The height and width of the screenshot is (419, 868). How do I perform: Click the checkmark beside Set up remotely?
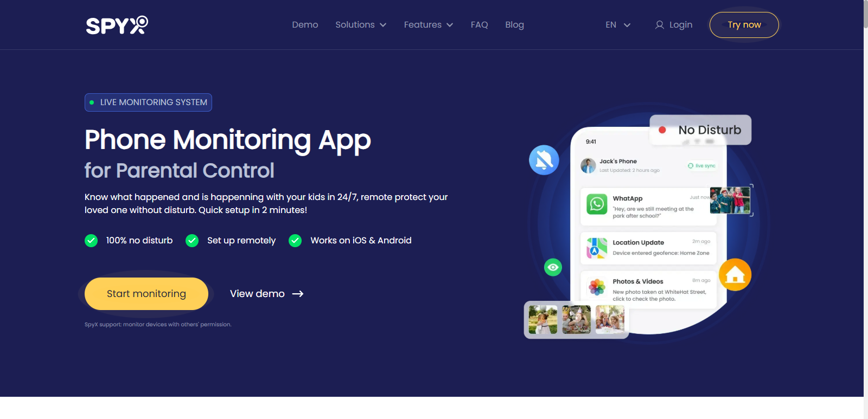click(192, 241)
